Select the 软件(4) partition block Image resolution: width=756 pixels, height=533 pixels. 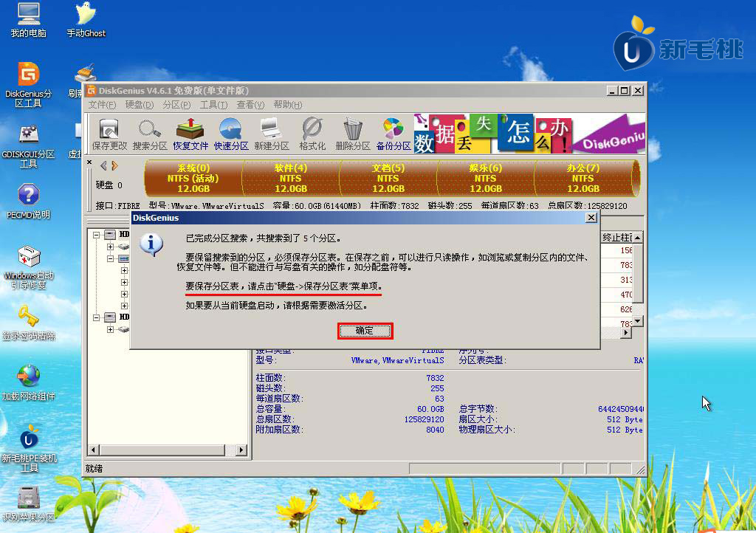tap(291, 179)
